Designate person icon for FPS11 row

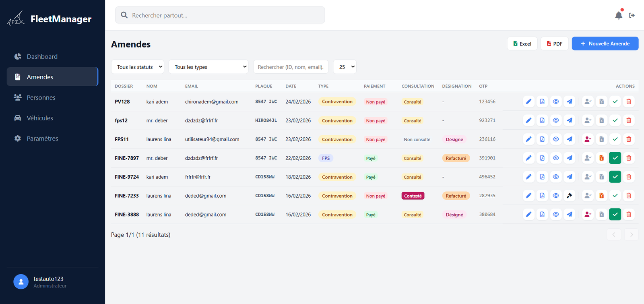coord(588,139)
